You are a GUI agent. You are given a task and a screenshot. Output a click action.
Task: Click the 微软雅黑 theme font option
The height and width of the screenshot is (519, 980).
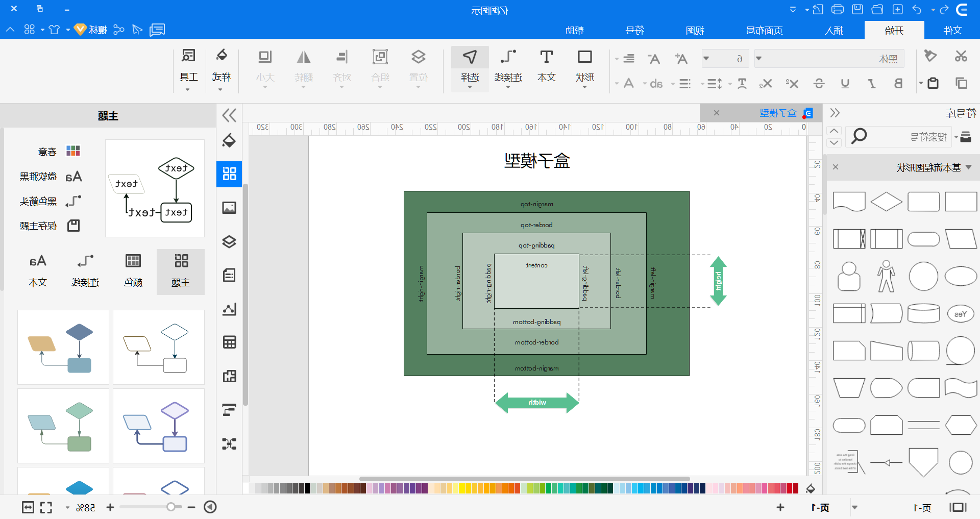[50, 177]
